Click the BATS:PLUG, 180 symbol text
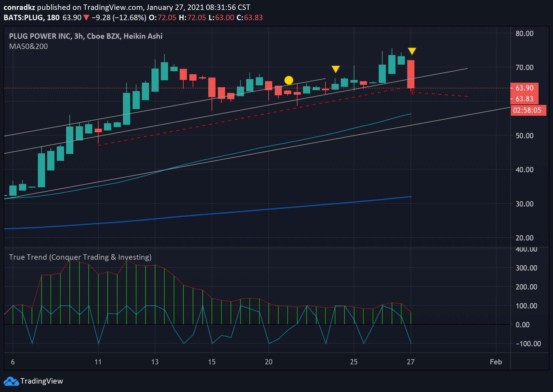The height and width of the screenshot is (392, 553). (32, 17)
